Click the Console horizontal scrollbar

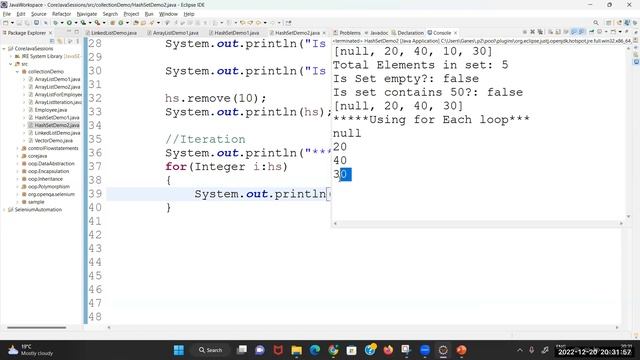478,223
